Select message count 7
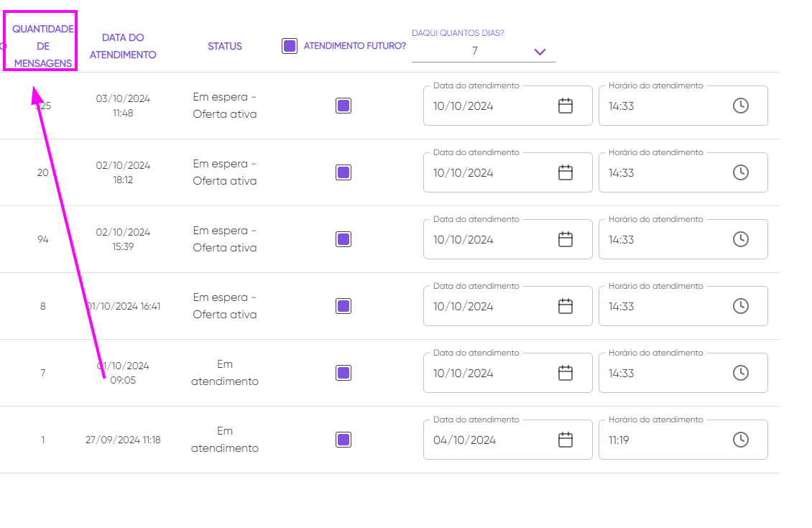 (x=43, y=373)
